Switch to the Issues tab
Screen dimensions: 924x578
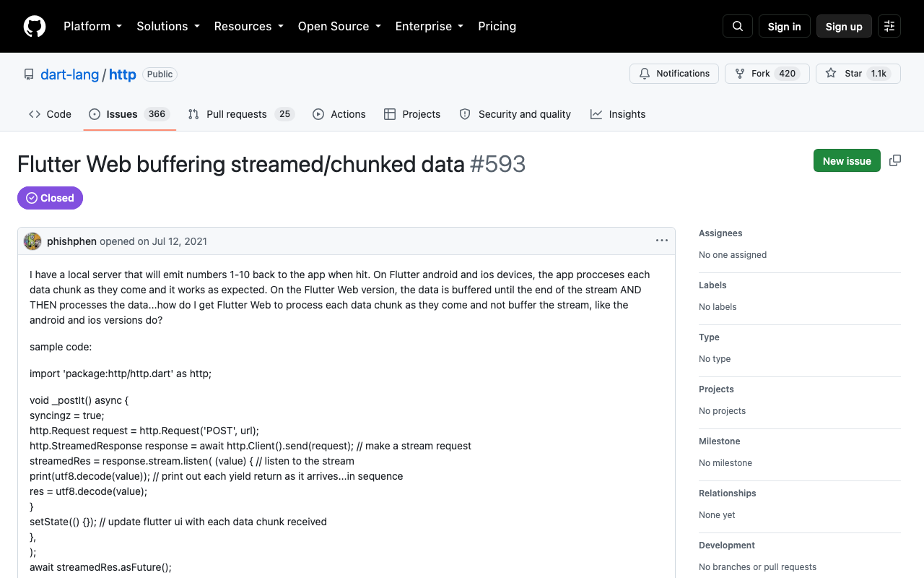(130, 114)
